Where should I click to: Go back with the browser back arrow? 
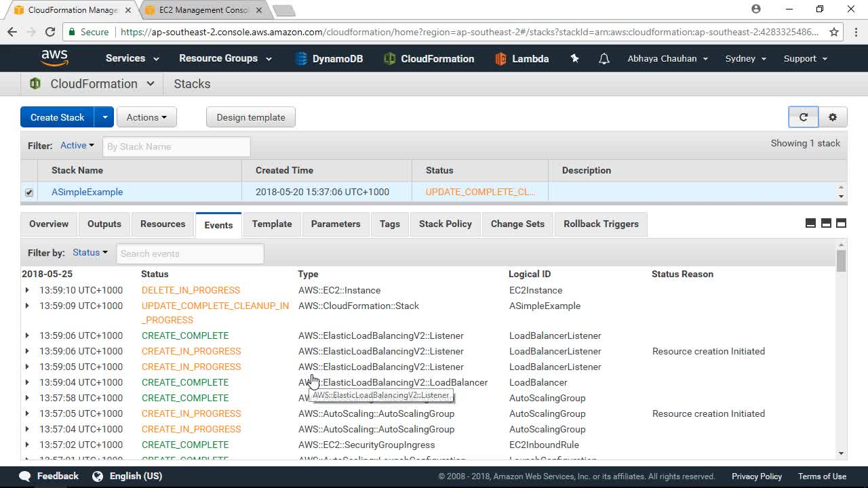tap(12, 32)
